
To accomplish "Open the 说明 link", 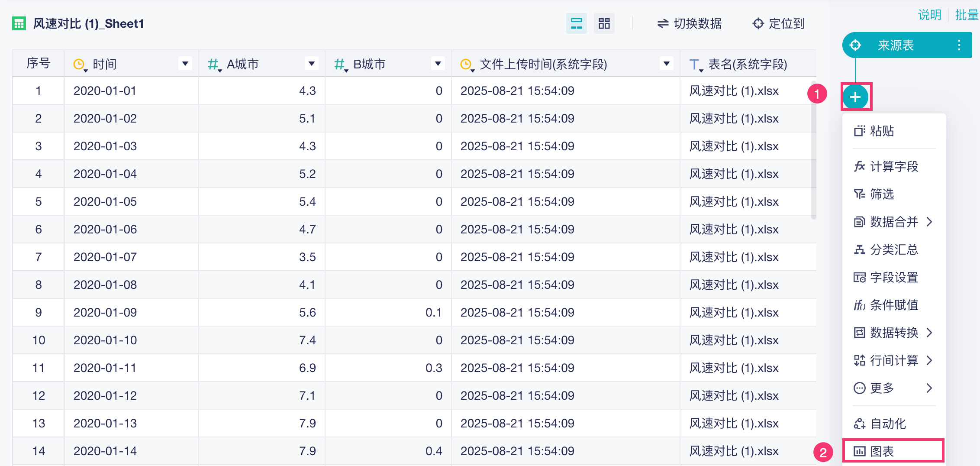I will (x=929, y=15).
